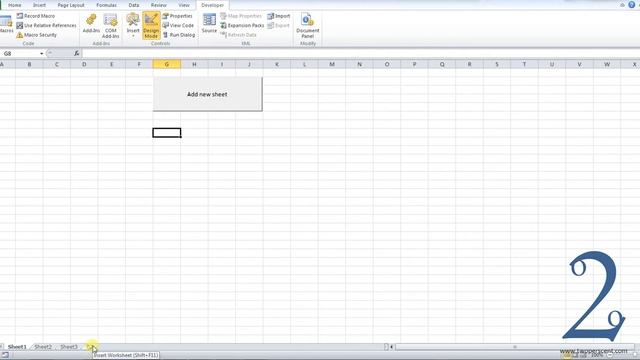Click the horizontal scrollbar
The height and width of the screenshot is (360, 640).
[x=514, y=347]
